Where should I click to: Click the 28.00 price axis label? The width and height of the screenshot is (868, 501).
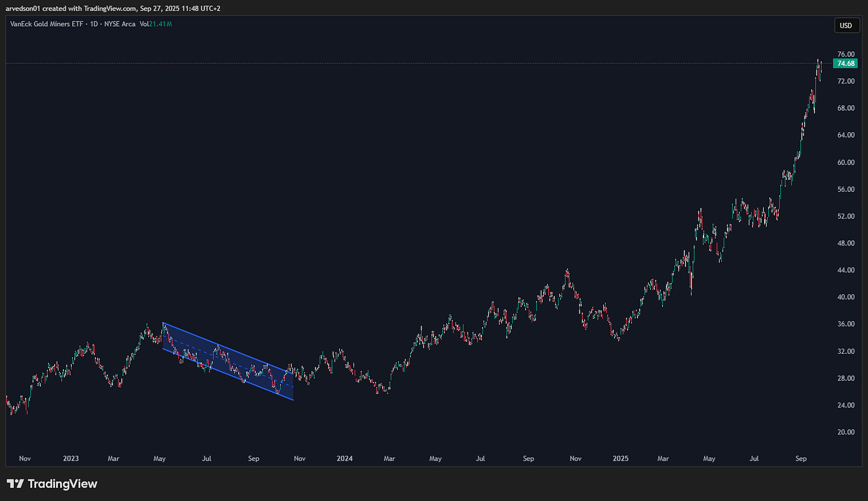846,378
